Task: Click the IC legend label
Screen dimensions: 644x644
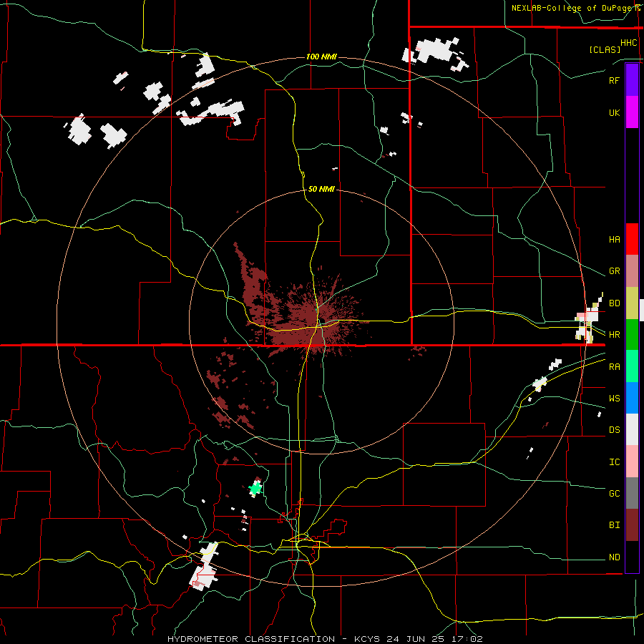Action: 614,462
